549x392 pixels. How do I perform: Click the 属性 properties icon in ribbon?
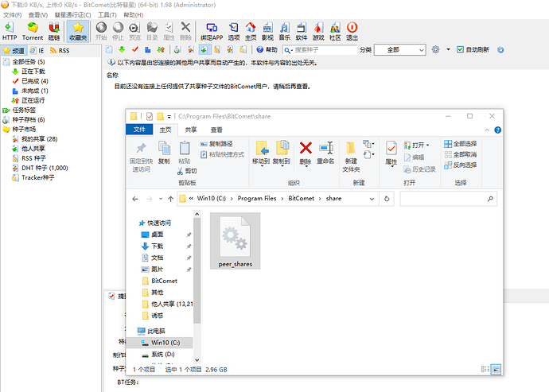(x=391, y=154)
